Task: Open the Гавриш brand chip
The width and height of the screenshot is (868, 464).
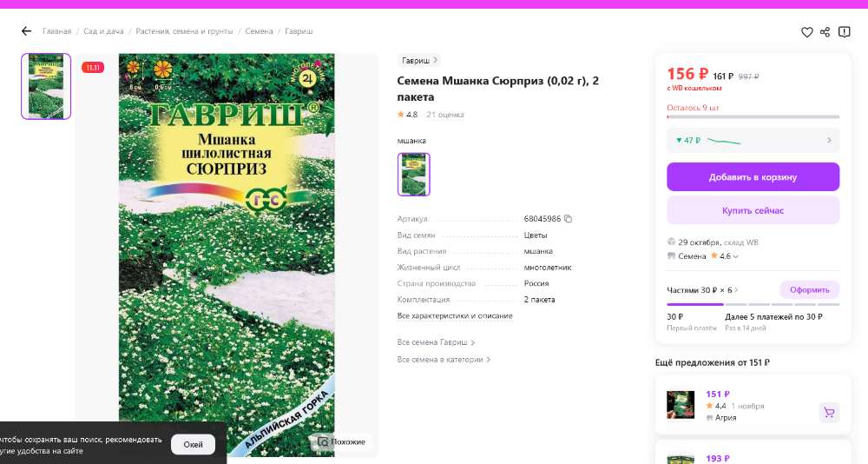Action: [419, 61]
